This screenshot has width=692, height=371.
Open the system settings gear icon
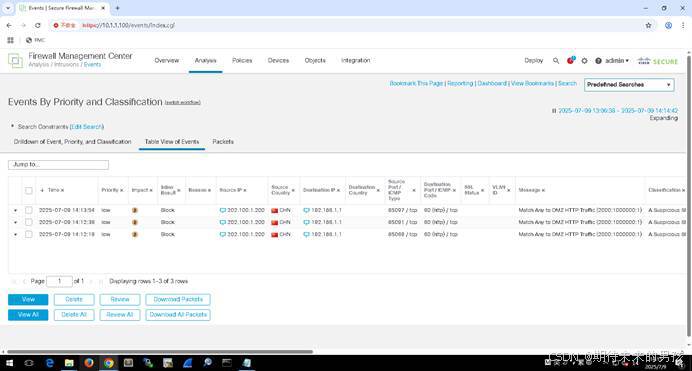[x=584, y=61]
